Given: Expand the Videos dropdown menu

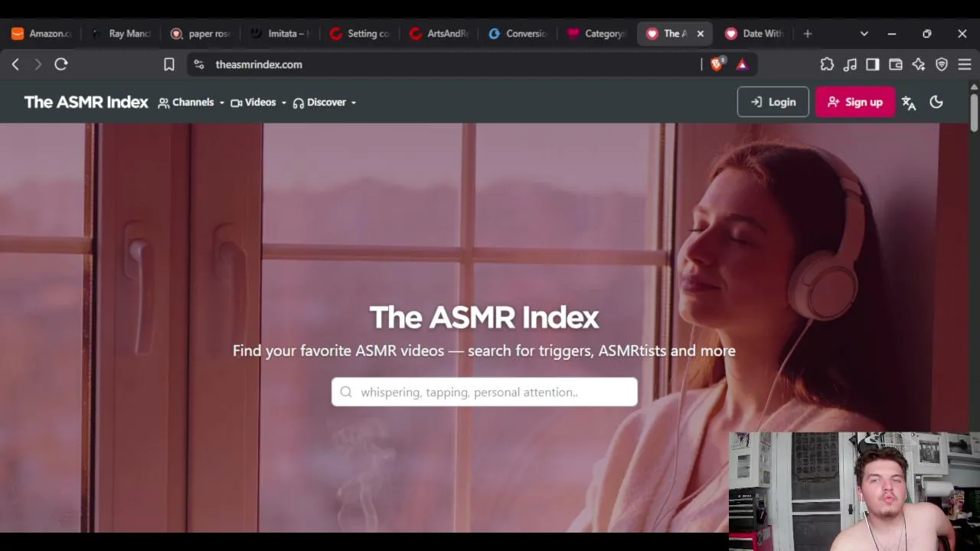Looking at the screenshot, I should tap(259, 102).
